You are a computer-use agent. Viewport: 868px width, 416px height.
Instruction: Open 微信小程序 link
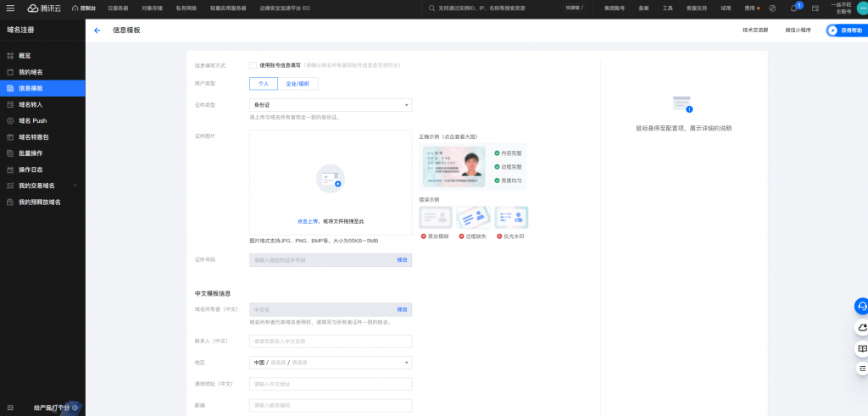[x=798, y=31]
